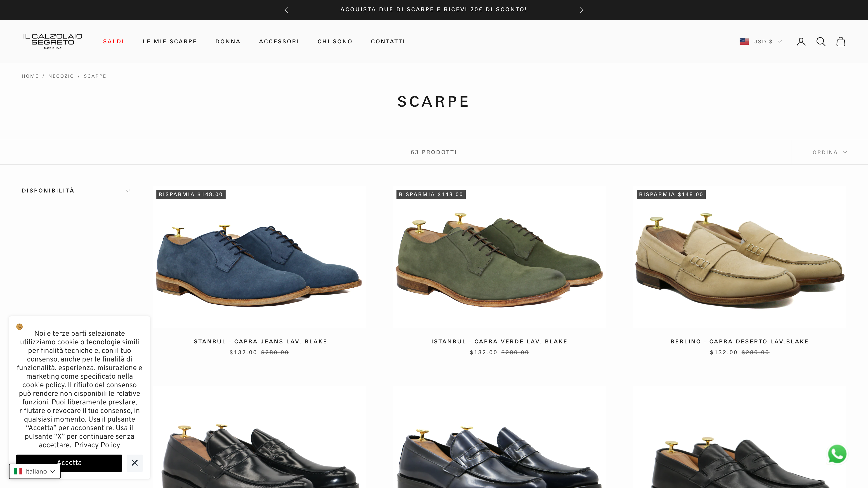Start a WhatsApp chat
Image resolution: width=868 pixels, height=488 pixels.
tap(837, 454)
